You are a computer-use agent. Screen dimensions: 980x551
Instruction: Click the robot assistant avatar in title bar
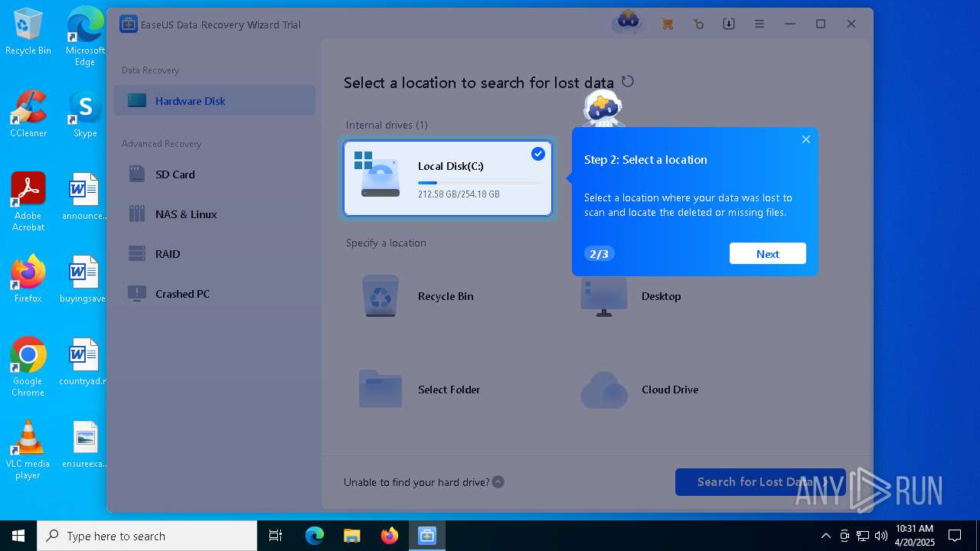coord(628,21)
